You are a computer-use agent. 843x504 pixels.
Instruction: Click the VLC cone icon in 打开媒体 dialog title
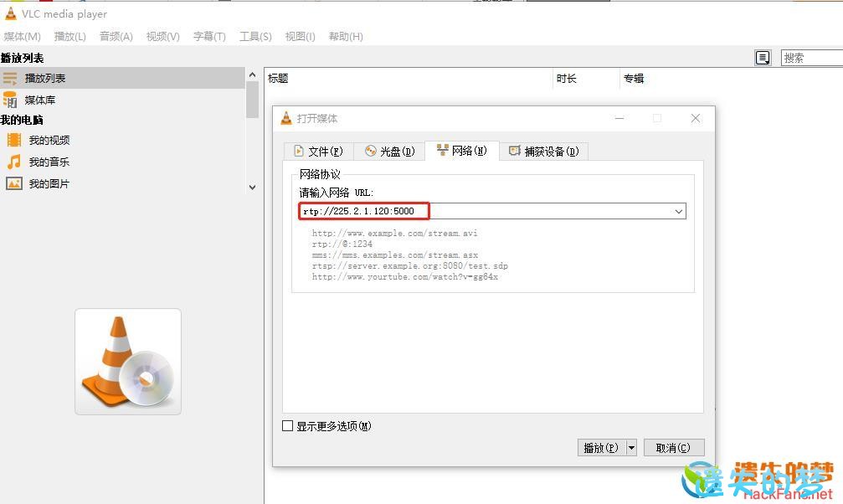[286, 118]
